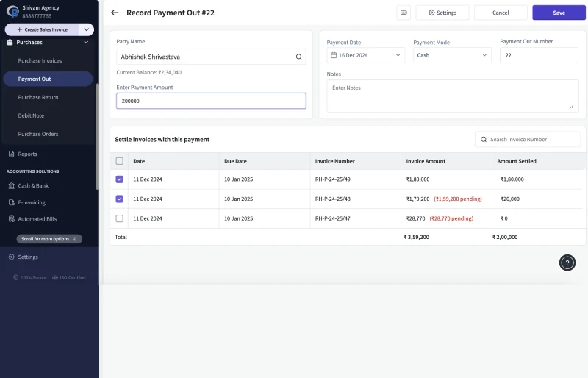The width and height of the screenshot is (588, 378).
Task: Click the Reports document icon
Action: pos(12,154)
